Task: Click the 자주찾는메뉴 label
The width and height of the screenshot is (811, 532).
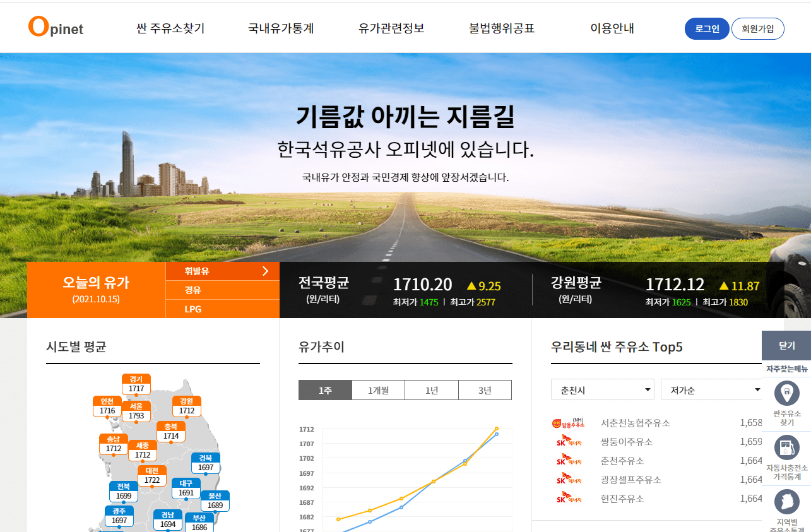Action: click(786, 369)
